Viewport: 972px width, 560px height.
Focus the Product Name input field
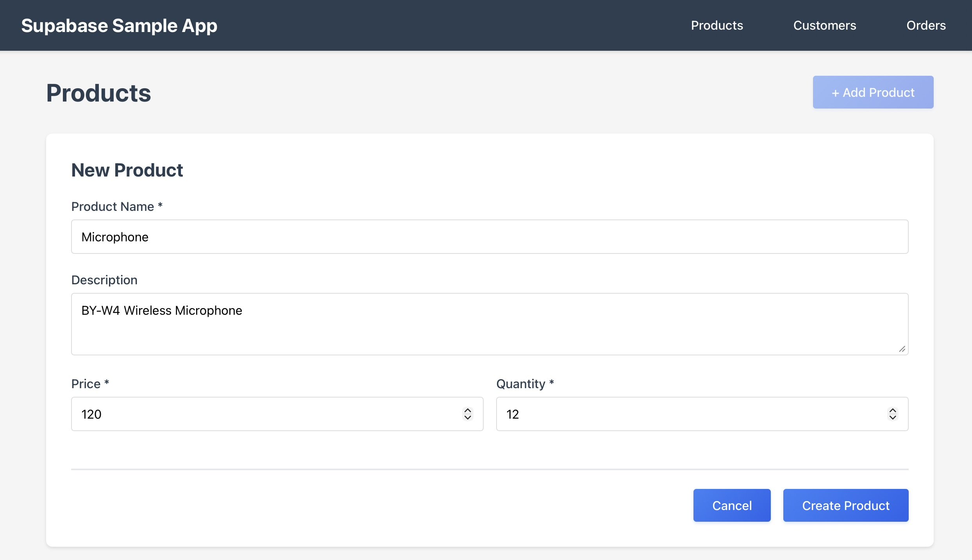point(489,237)
